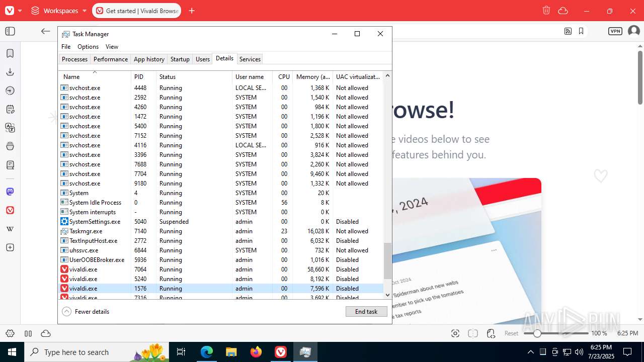Switch to the App history tab
This screenshot has width=644, height=362.
[x=149, y=59]
